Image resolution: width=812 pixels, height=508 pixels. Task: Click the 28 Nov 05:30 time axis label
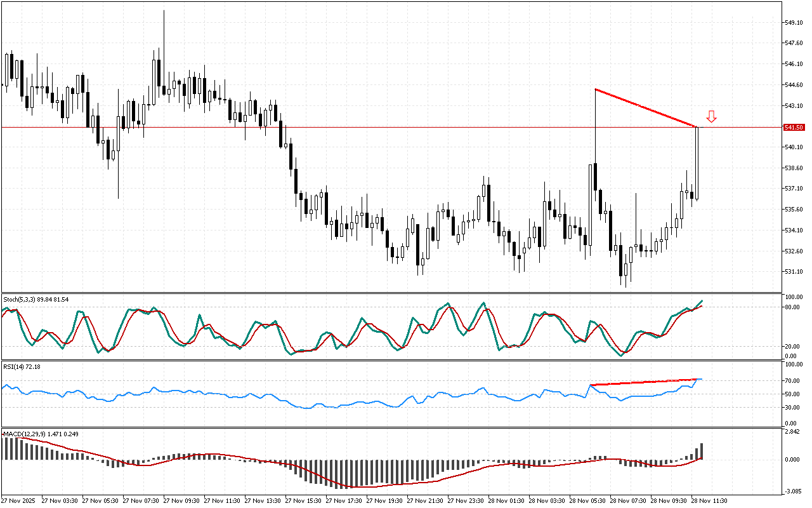587,500
